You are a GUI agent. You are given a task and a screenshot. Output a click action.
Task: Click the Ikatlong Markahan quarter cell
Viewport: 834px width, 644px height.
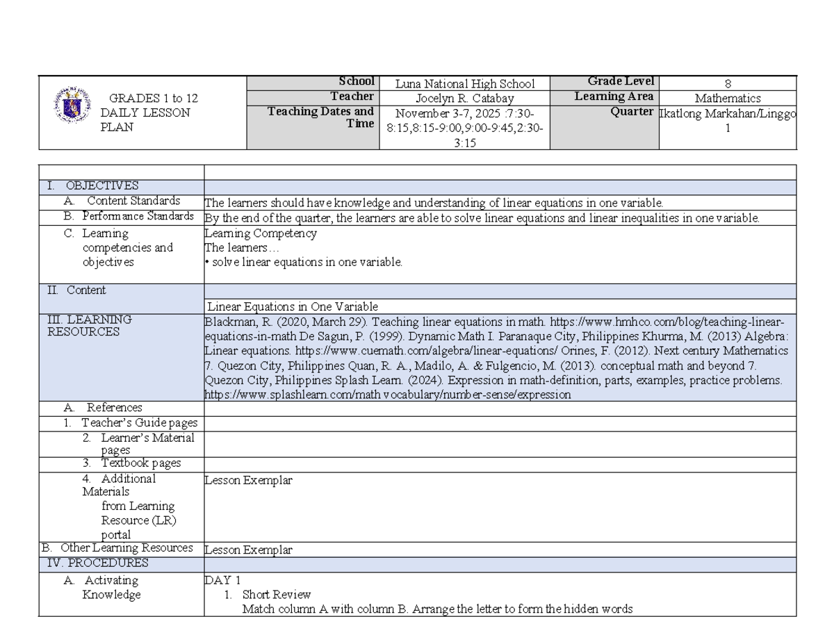pos(728,120)
